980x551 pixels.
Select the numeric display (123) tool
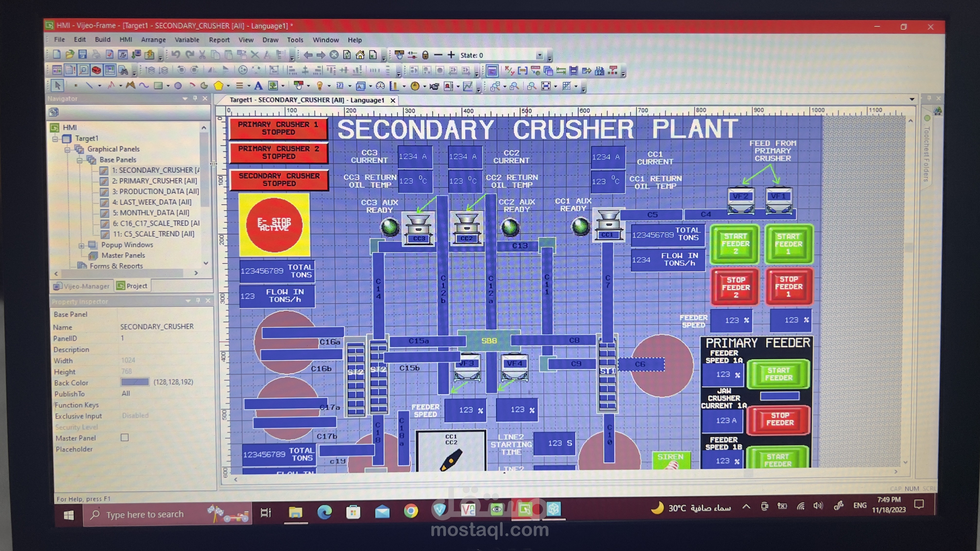[341, 86]
